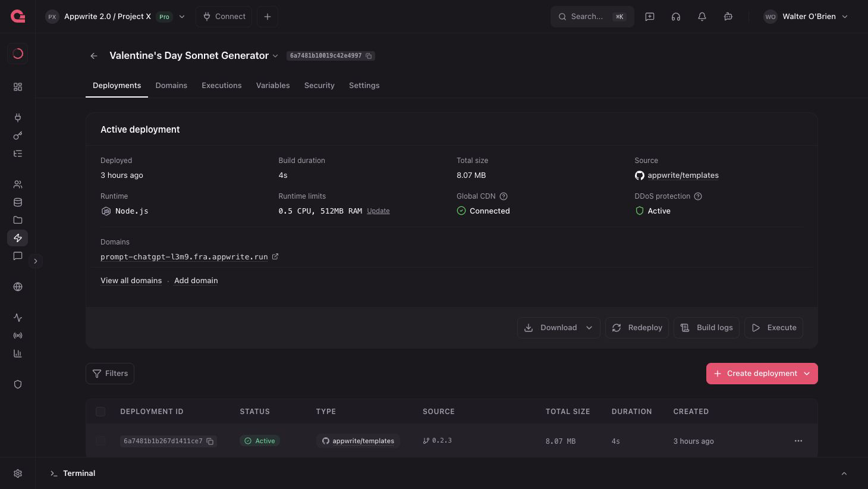
Task: Copy deployment ID 6a7481b1b267d1411ce7
Action: (x=210, y=441)
